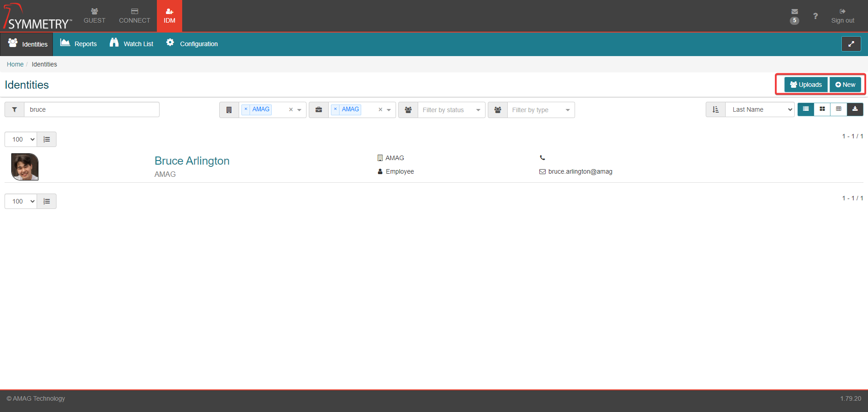Click the Symmetry logo
The image size is (868, 412).
coord(38,17)
